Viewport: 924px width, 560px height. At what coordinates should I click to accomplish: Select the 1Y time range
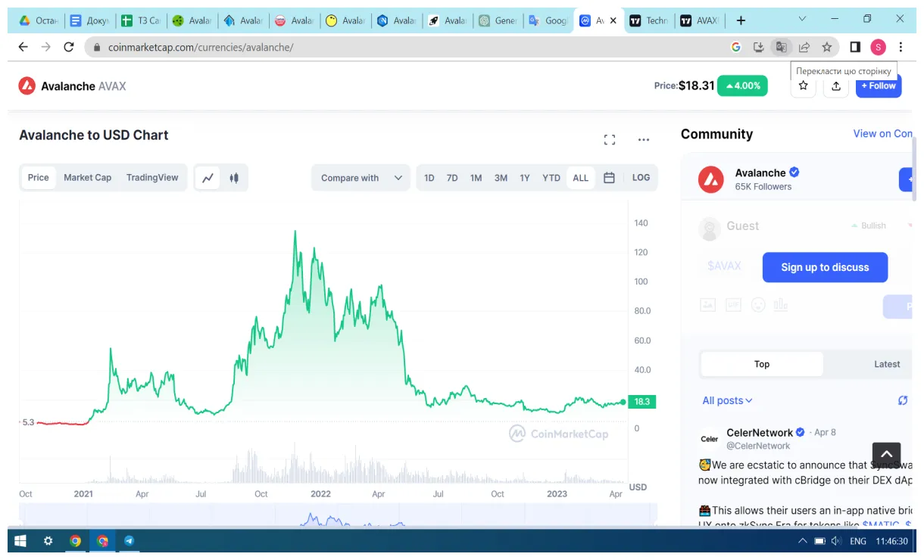[525, 177]
